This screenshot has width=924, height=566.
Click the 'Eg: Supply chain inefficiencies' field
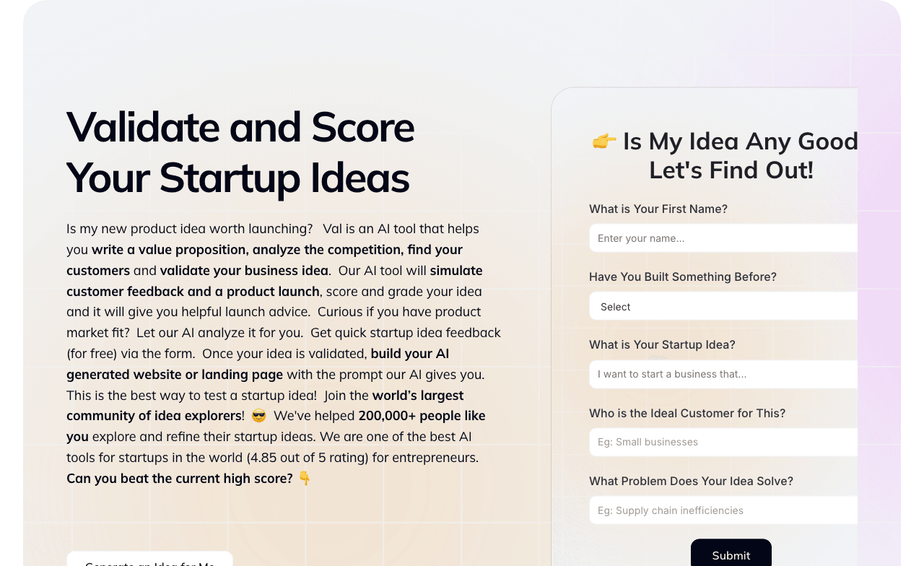click(x=723, y=510)
